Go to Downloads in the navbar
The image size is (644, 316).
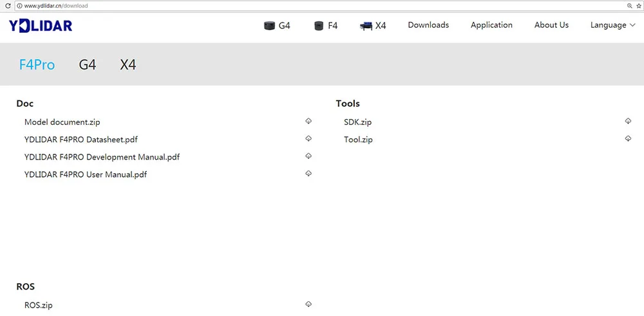tap(428, 25)
